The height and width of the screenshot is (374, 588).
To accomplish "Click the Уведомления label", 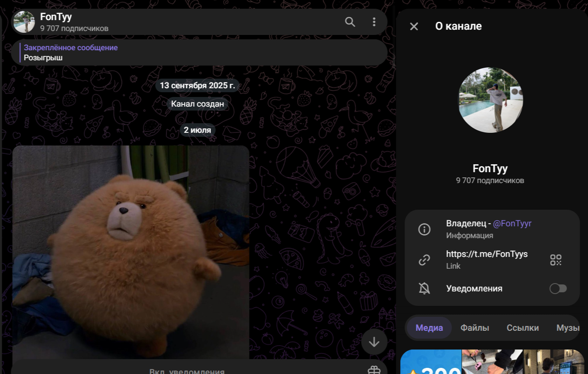I will pos(474,288).
